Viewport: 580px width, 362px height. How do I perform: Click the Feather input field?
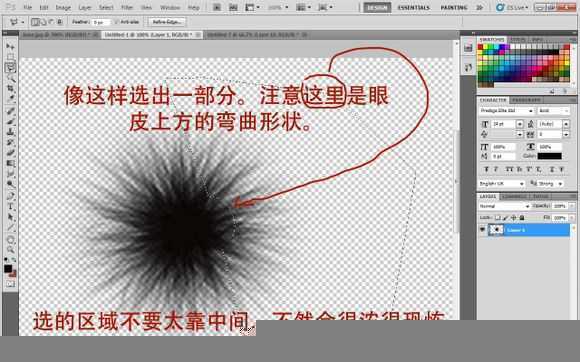(101, 22)
